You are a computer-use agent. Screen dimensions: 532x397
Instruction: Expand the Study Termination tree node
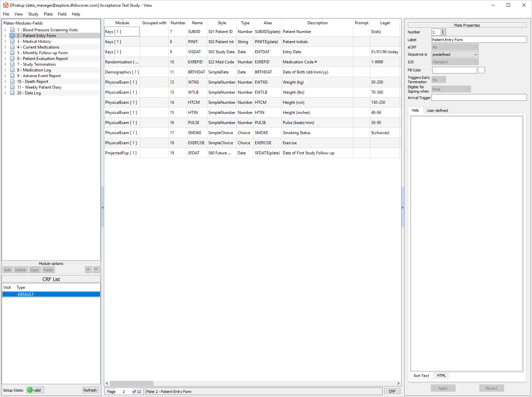point(5,64)
